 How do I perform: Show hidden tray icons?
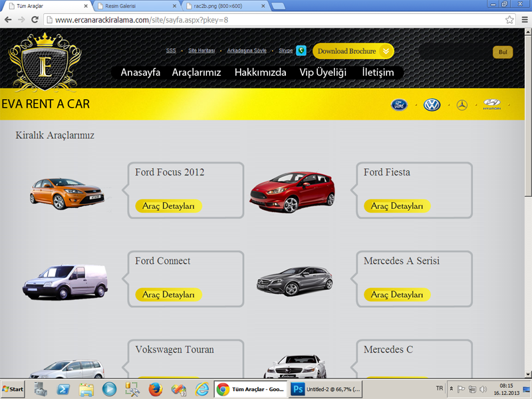pyautogui.click(x=452, y=389)
